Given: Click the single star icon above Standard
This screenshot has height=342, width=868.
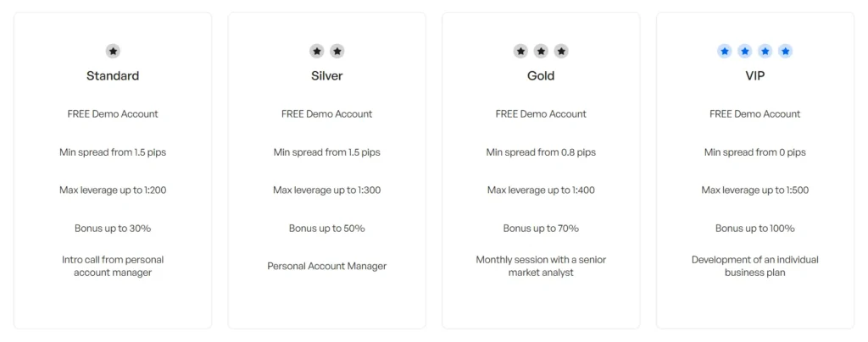Looking at the screenshot, I should click(113, 52).
